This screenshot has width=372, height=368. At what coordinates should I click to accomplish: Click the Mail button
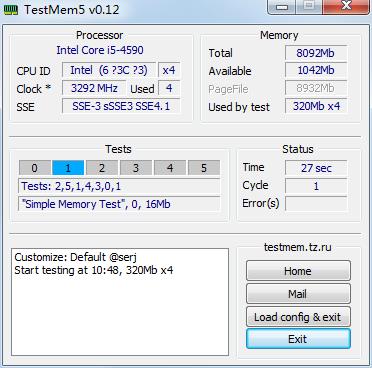298,294
